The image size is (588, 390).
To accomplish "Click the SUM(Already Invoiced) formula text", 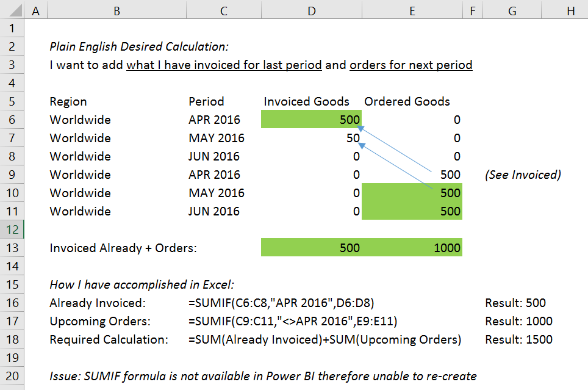I will tap(324, 340).
